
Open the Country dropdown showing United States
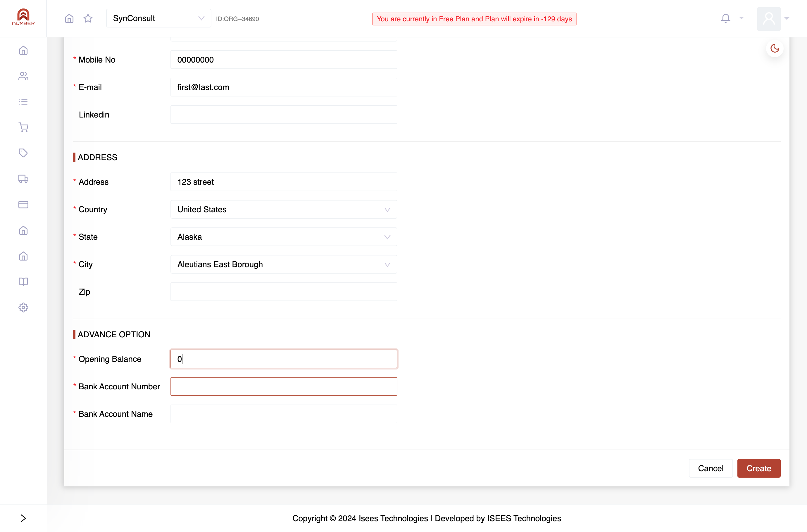click(x=284, y=209)
